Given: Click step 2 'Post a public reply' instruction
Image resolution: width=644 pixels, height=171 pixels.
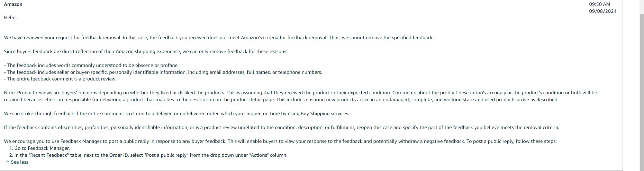Looking at the screenshot, I should 148,155.
